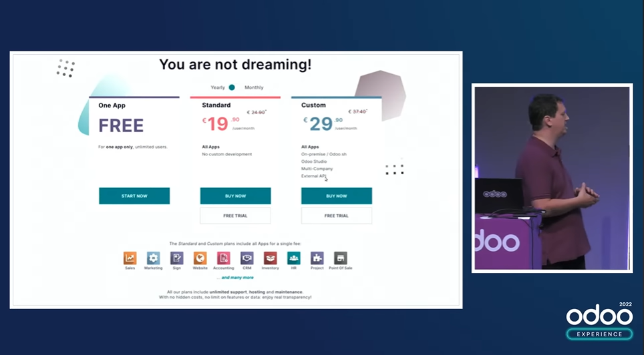
Task: Click 'On-premise / Odoo.sh' feature
Action: pyautogui.click(x=323, y=154)
